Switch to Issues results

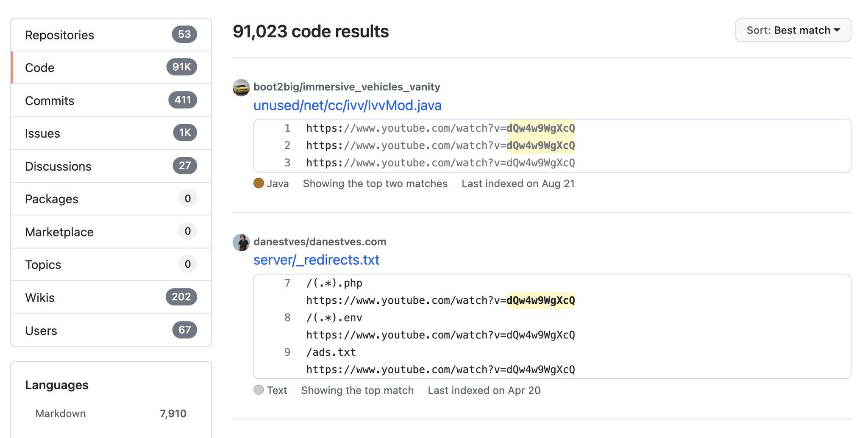click(x=111, y=133)
